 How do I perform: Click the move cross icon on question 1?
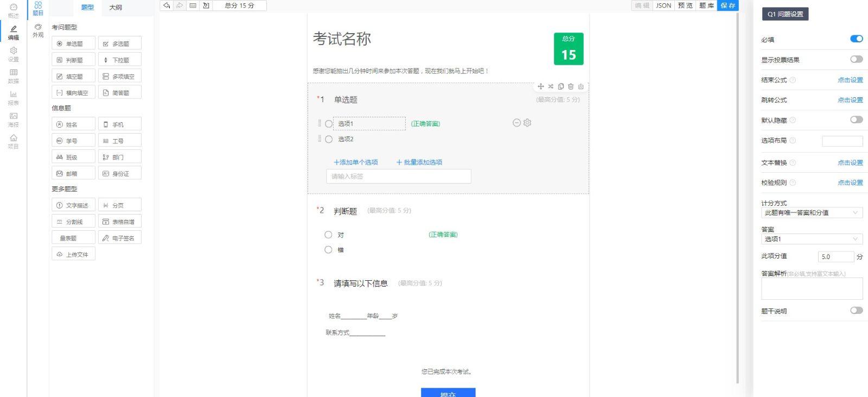(540, 86)
